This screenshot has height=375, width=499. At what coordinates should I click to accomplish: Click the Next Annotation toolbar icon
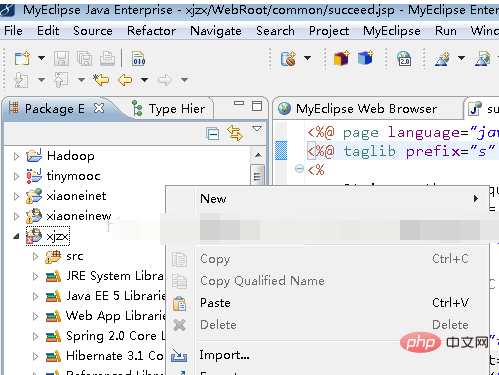pos(21,80)
